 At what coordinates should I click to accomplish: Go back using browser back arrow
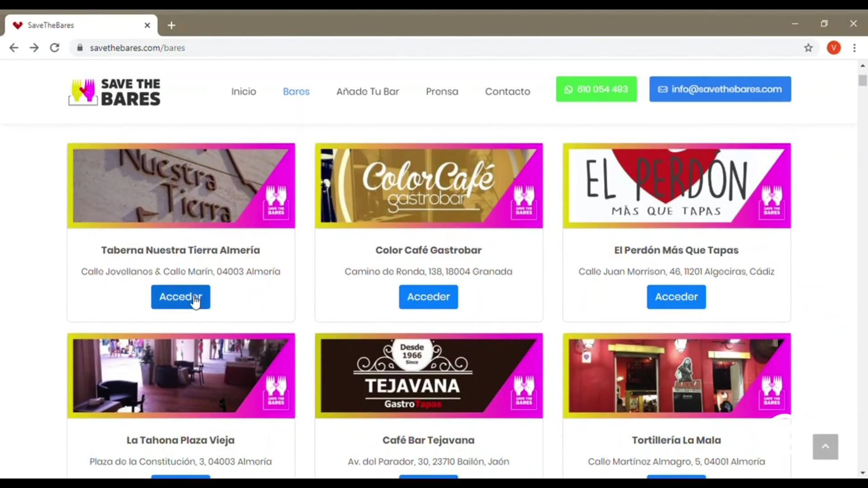14,48
